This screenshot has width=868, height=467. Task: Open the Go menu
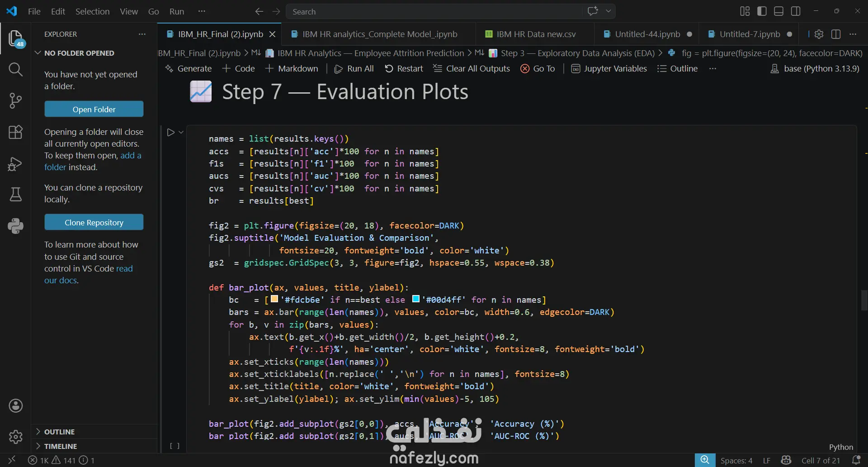click(154, 11)
